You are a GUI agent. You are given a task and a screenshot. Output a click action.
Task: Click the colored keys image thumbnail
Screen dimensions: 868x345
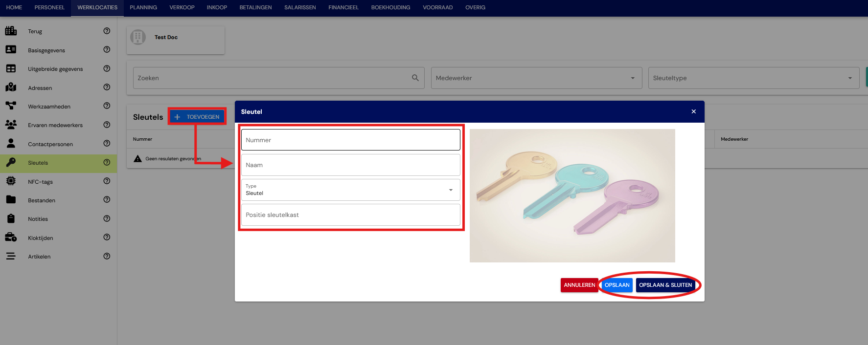click(x=572, y=195)
